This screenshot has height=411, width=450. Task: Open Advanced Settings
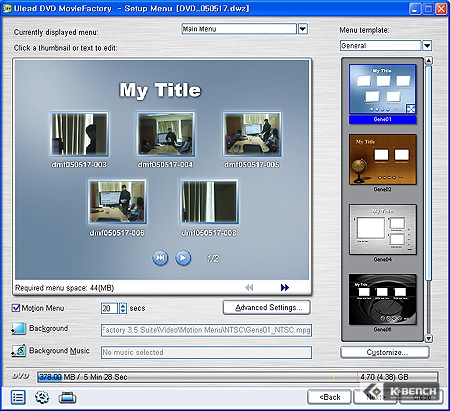tap(267, 307)
